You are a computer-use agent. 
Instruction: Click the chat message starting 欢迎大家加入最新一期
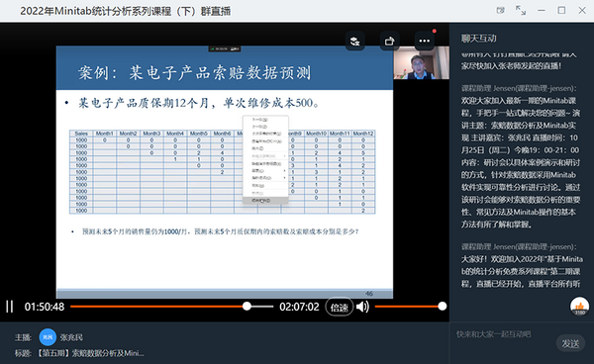click(521, 162)
